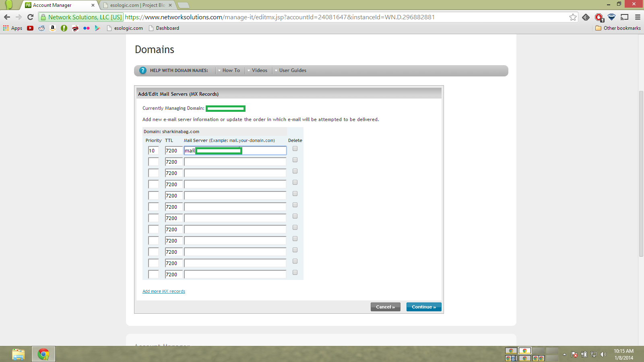Open the Apps grid shortcut in bookmarks bar
The width and height of the screenshot is (644, 362).
tap(12, 28)
